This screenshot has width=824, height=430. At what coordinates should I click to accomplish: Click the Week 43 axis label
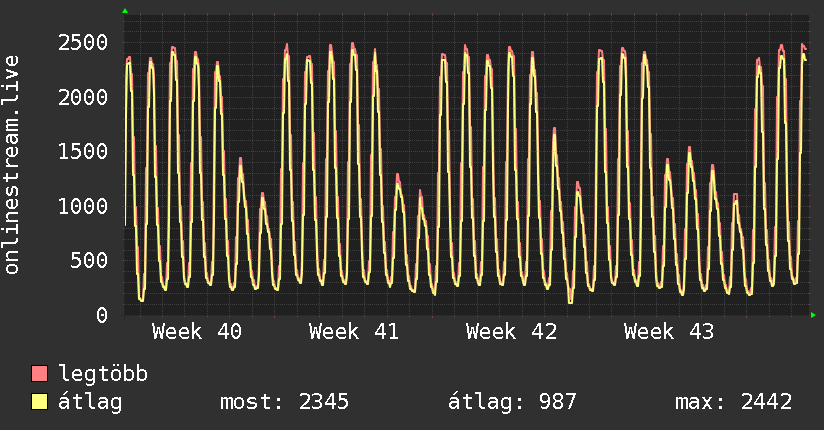669,332
